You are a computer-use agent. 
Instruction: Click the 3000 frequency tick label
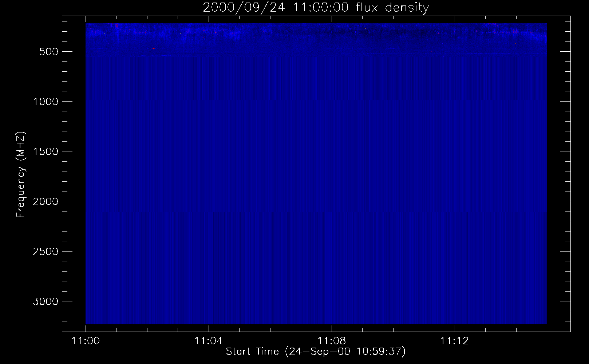pyautogui.click(x=46, y=301)
